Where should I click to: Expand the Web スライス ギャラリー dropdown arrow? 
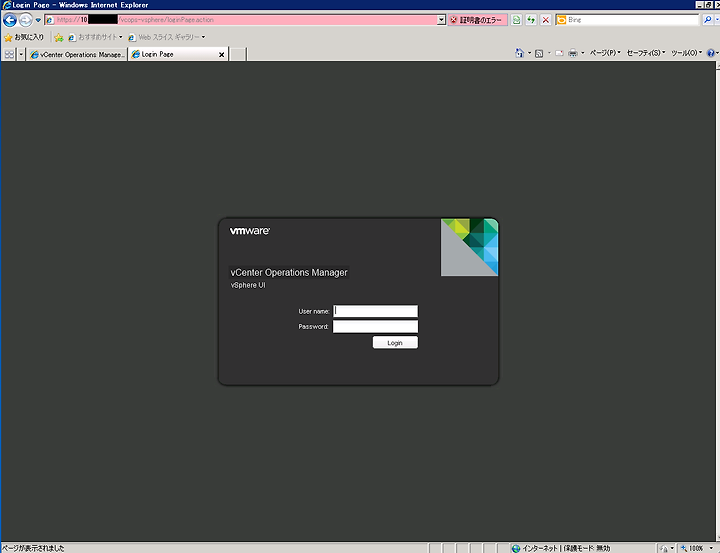click(x=203, y=37)
